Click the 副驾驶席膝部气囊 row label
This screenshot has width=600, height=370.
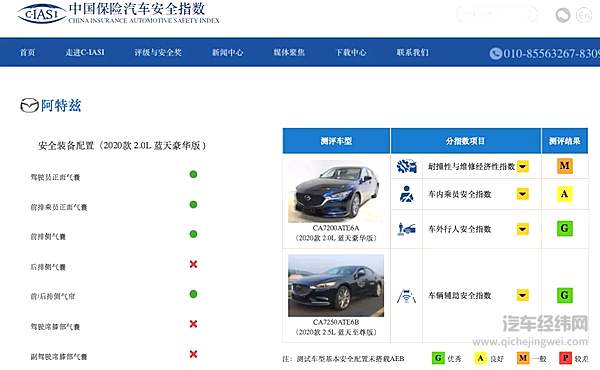point(59,357)
